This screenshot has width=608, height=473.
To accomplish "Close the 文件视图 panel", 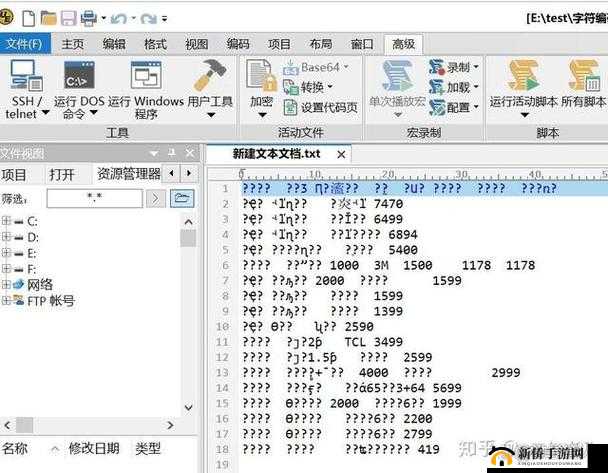I will (x=190, y=153).
